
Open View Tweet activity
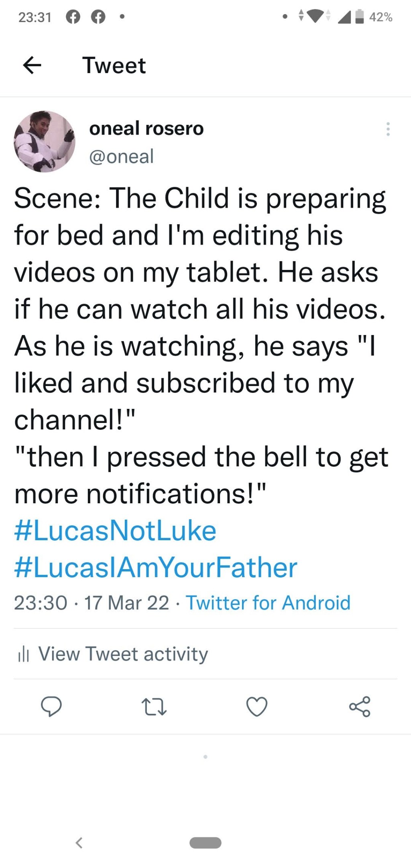point(123,654)
